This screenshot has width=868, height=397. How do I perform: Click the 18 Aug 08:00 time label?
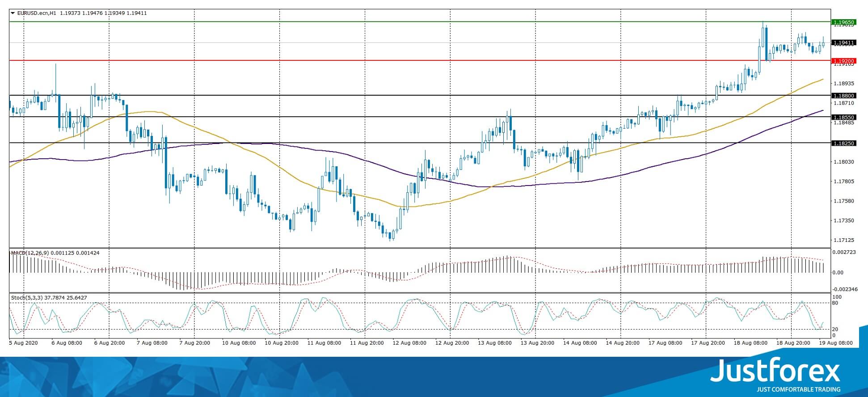pyautogui.click(x=751, y=343)
